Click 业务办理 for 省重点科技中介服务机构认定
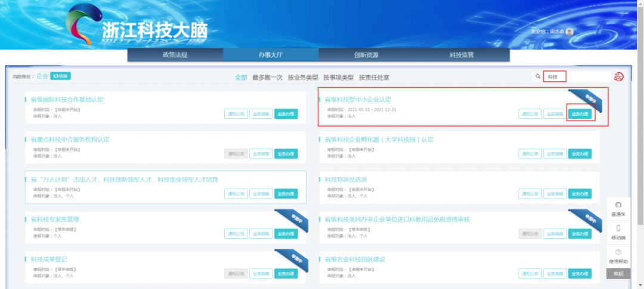The width and height of the screenshot is (644, 289). point(286,153)
